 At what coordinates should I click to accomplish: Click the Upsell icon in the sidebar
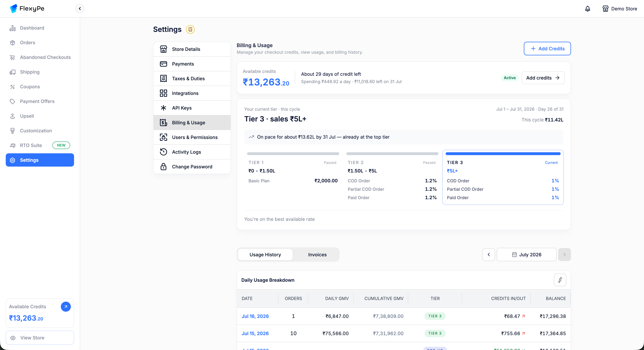[13, 116]
